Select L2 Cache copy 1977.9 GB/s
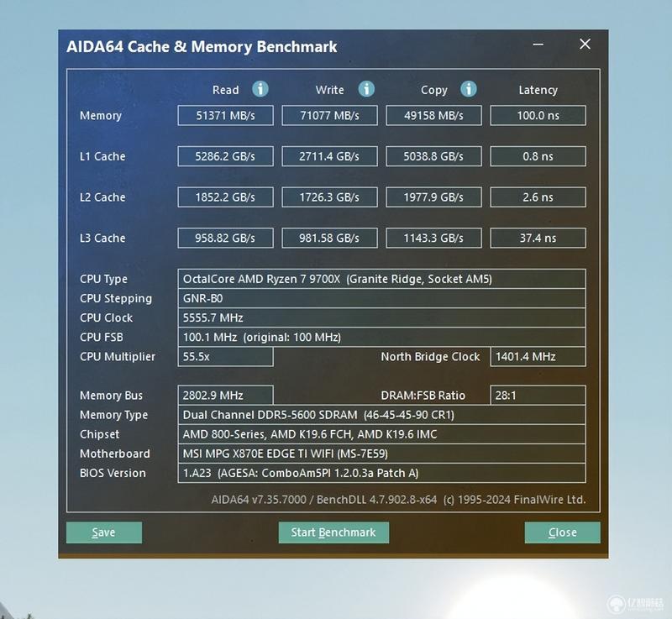Viewport: 672px width, 619px height. coord(433,197)
